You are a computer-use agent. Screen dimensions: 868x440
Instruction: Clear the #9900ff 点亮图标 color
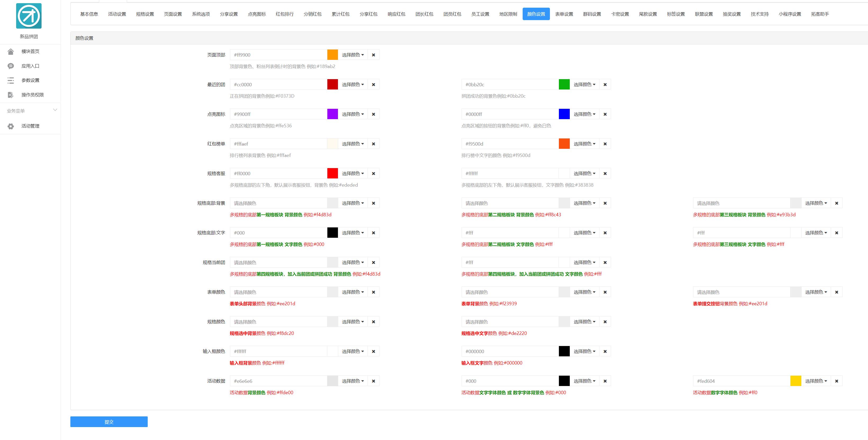(x=373, y=114)
